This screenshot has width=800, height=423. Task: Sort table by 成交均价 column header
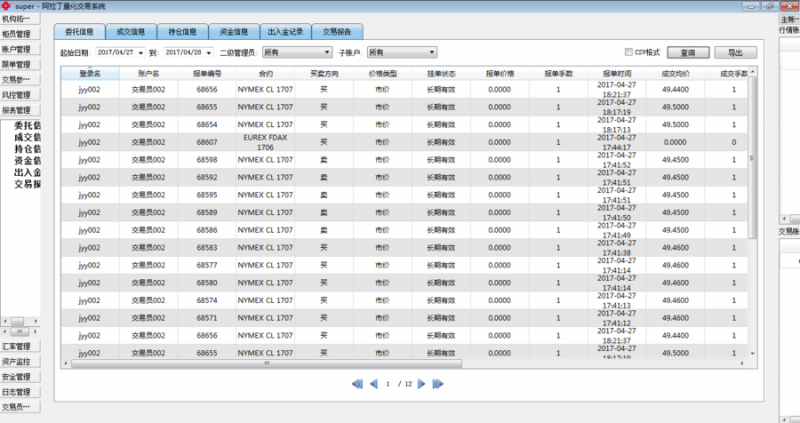click(x=676, y=73)
